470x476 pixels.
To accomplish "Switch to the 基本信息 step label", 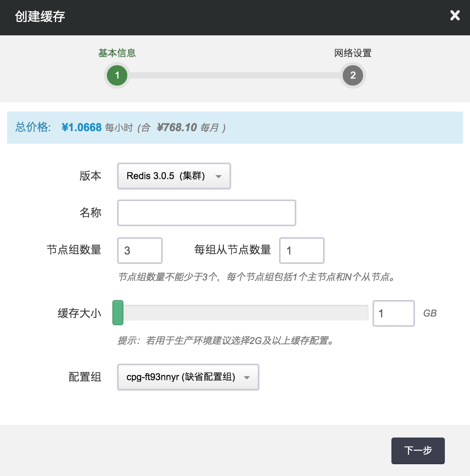I will coord(117,53).
